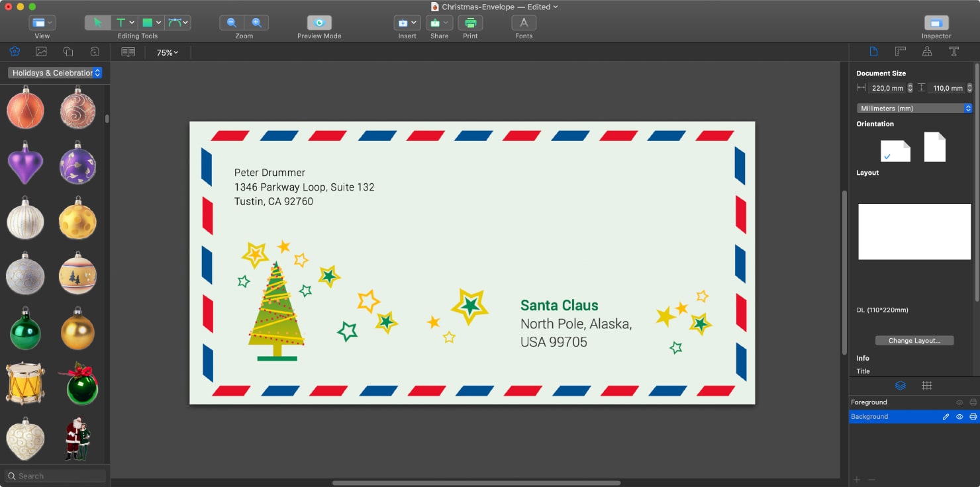Open the Shapes library in the sidebar
Image resolution: width=980 pixels, height=487 pixels.
click(68, 51)
